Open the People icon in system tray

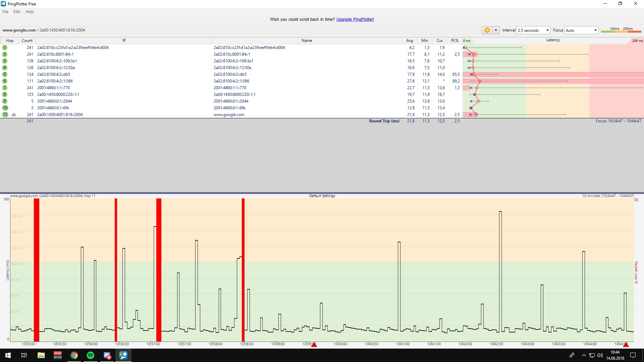(572, 355)
